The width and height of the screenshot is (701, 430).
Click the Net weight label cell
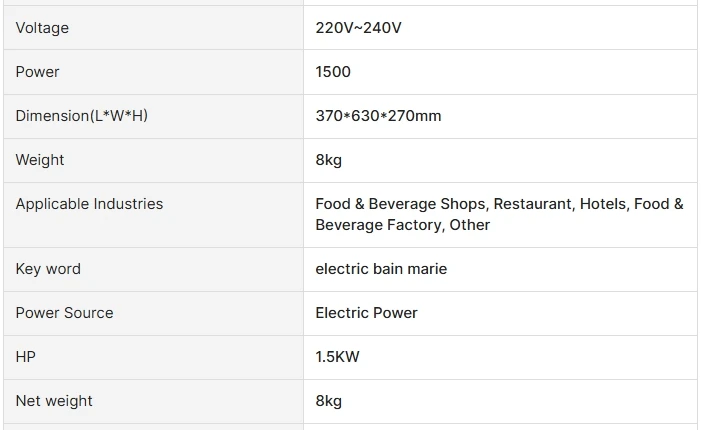pos(54,401)
